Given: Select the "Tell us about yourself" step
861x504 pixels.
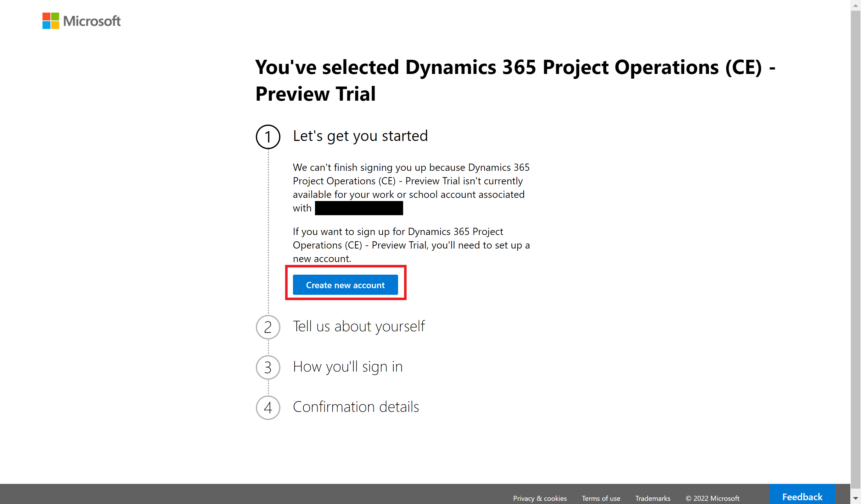Looking at the screenshot, I should [359, 326].
